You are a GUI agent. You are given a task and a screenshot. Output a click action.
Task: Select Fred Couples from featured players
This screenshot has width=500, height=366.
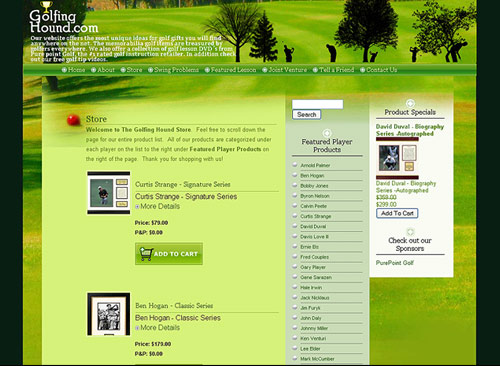314,257
